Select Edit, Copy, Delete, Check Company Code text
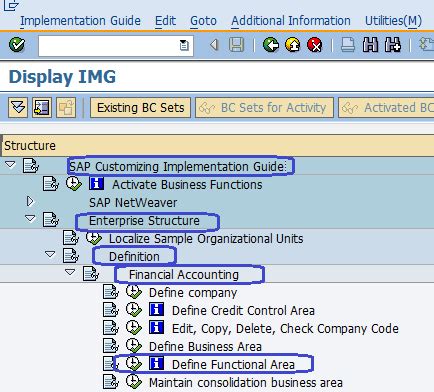 (x=285, y=329)
